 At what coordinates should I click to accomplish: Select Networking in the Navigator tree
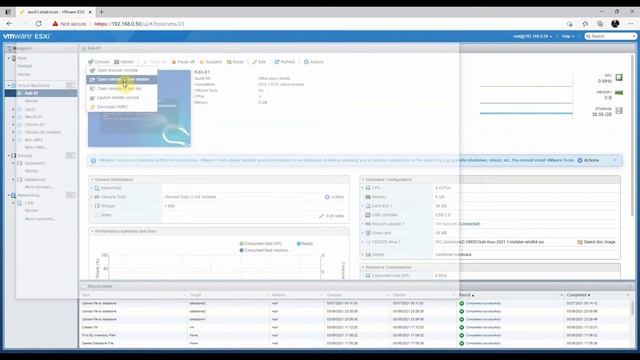tap(28, 196)
